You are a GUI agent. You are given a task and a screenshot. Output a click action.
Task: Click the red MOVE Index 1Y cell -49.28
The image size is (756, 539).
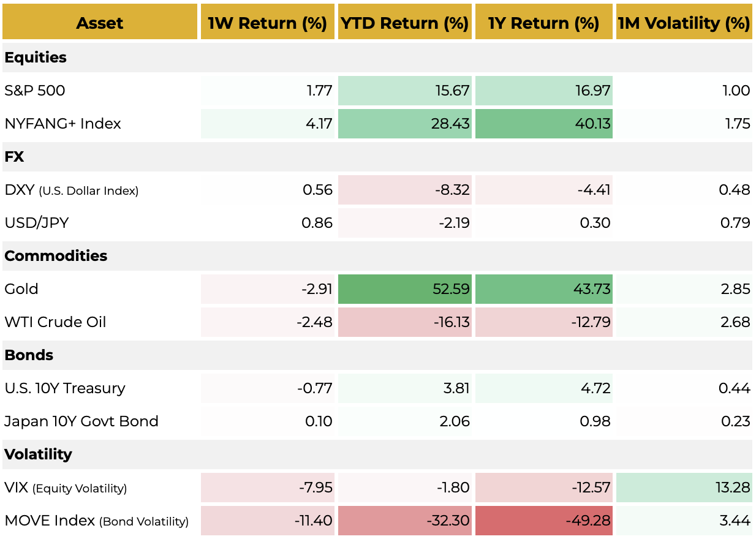(x=543, y=521)
